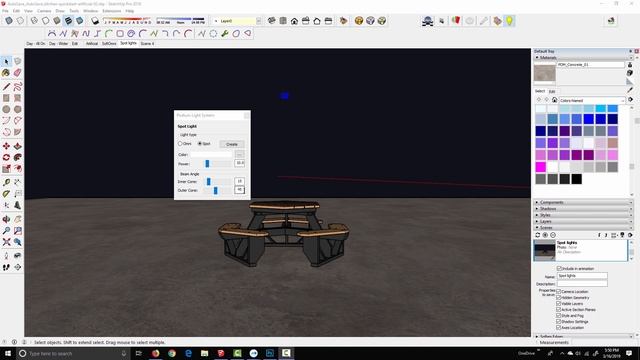This screenshot has height=360, width=640.
Task: Uncheck Camera Location property
Action: tap(559, 291)
